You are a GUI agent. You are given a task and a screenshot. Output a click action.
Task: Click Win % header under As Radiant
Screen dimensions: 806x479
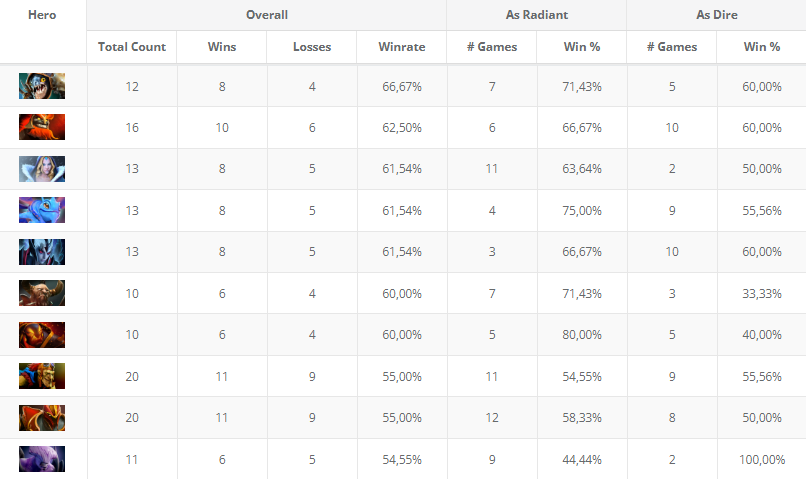pos(582,47)
